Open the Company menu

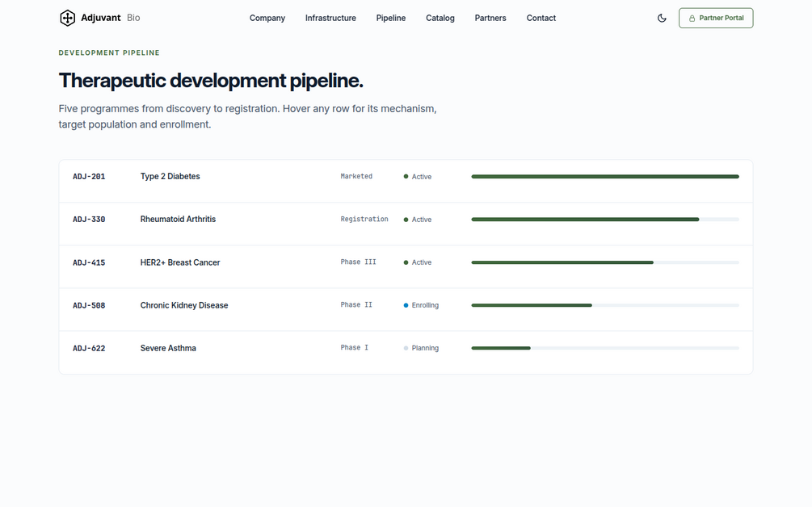(267, 18)
